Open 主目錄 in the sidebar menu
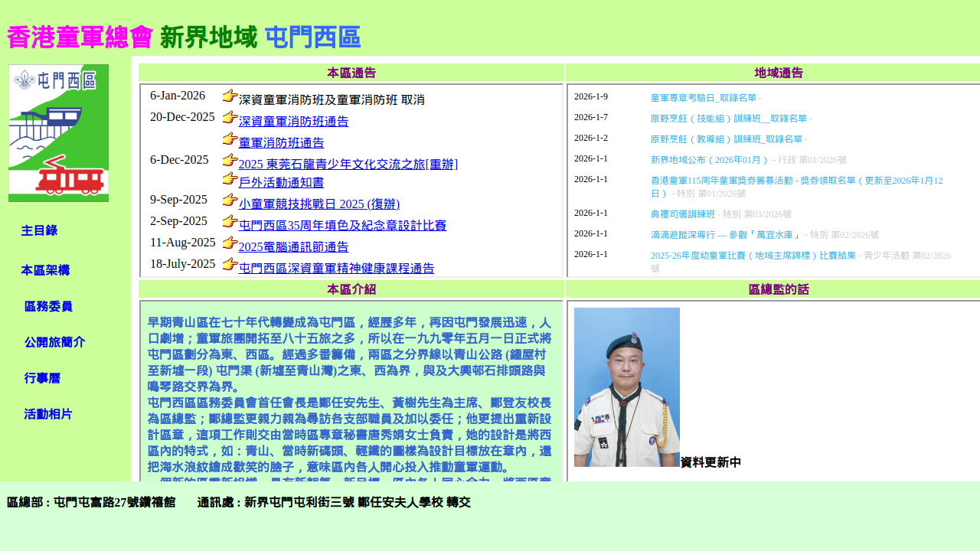The height and width of the screenshot is (551, 980). coord(39,230)
